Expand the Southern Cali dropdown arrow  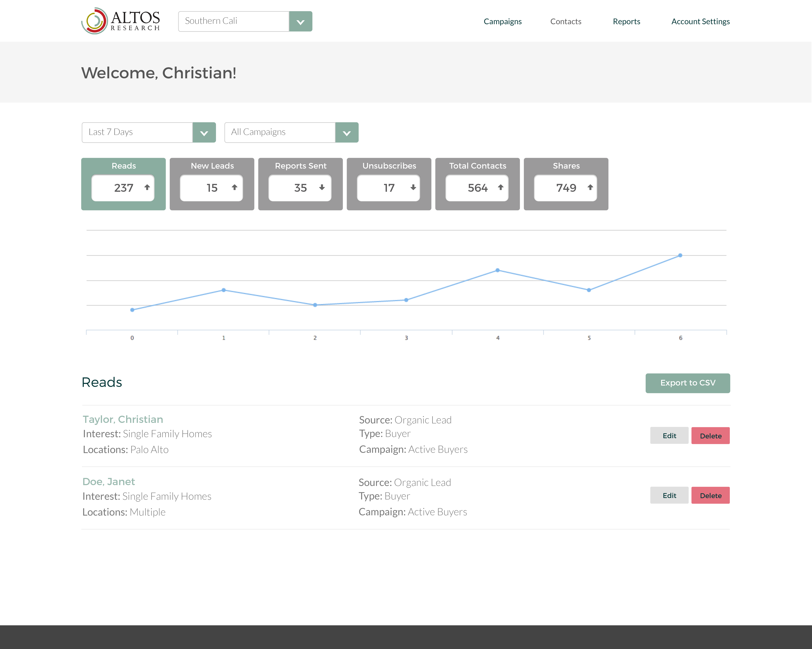(x=301, y=22)
